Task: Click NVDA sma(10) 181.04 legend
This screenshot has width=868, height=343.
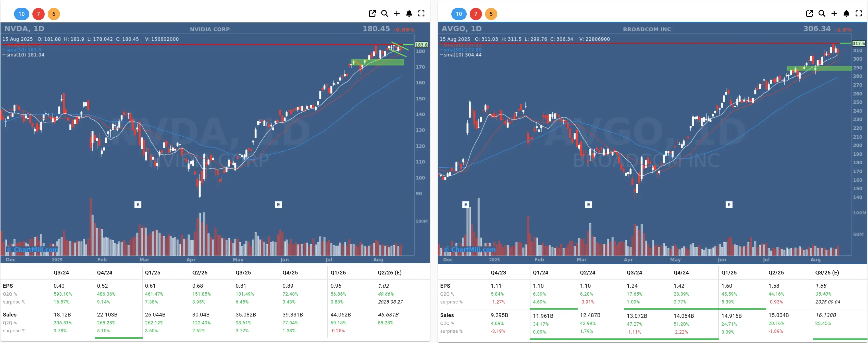Action: click(23, 55)
